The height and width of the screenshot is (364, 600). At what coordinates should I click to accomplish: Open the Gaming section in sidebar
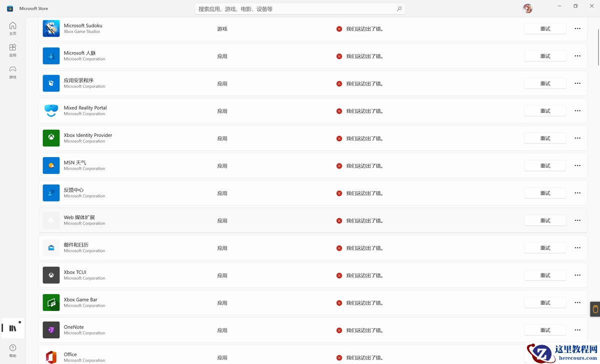[x=12, y=72]
